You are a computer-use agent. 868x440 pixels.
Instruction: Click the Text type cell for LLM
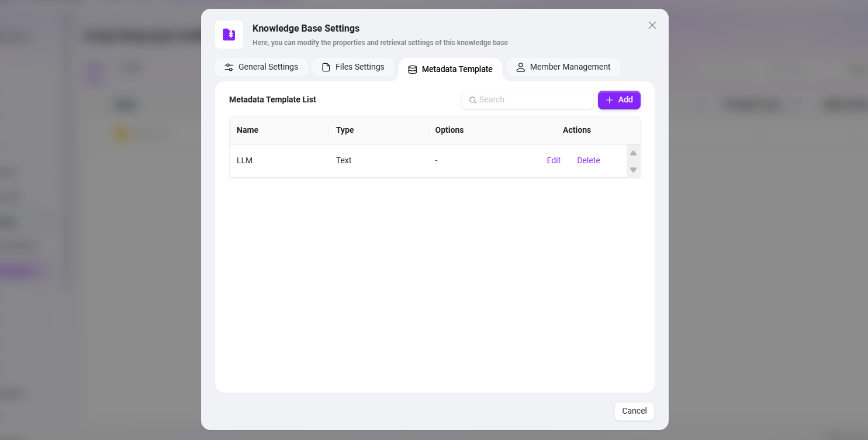click(x=344, y=160)
